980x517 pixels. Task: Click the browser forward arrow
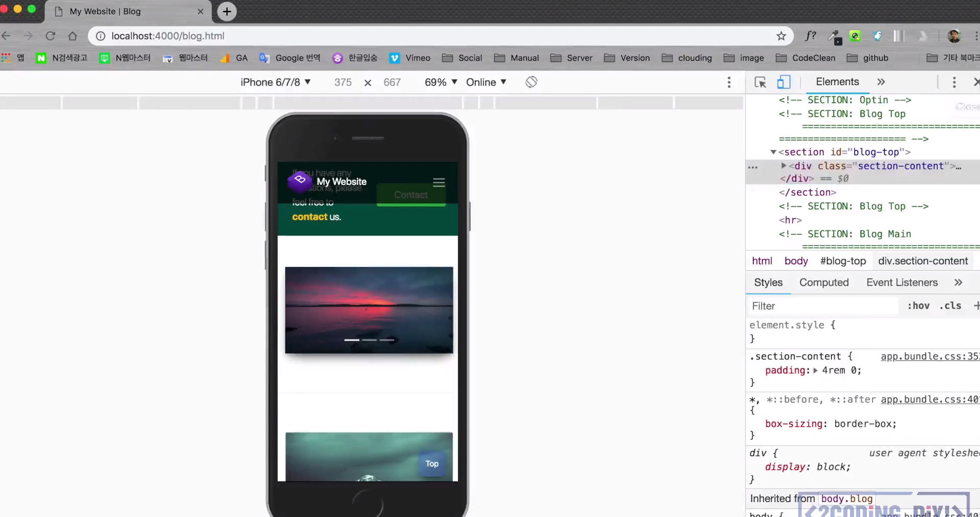[x=28, y=36]
